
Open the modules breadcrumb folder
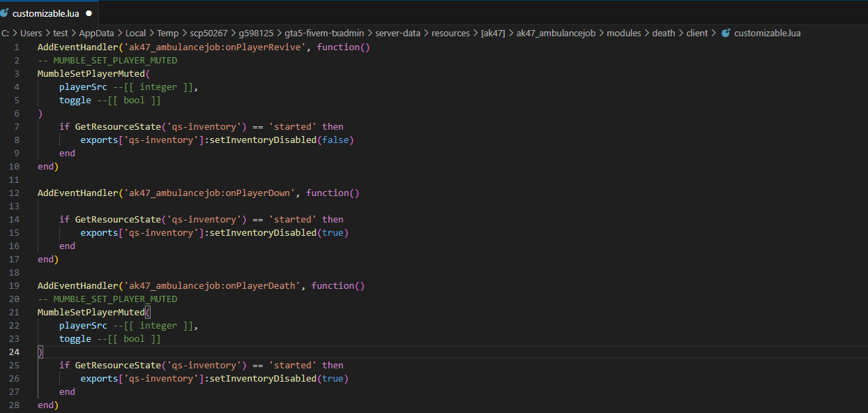[624, 33]
